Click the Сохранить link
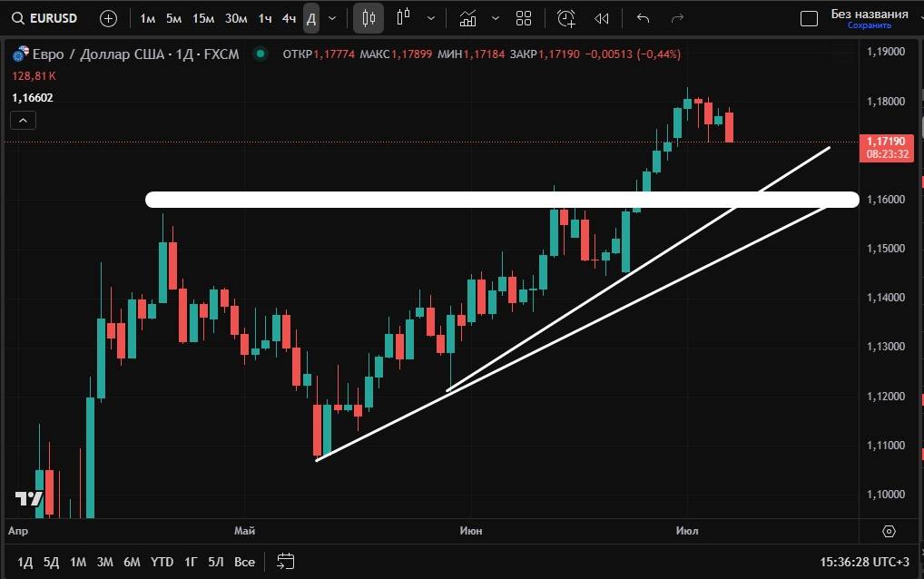This screenshot has height=579, width=924. point(870,25)
